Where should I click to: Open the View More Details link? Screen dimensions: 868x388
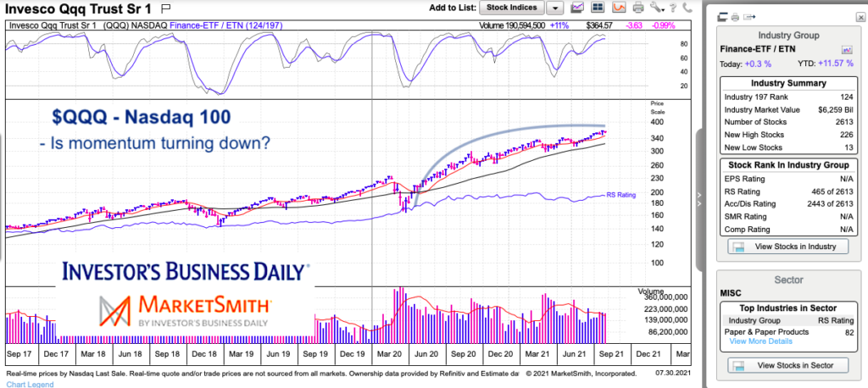pyautogui.click(x=760, y=341)
